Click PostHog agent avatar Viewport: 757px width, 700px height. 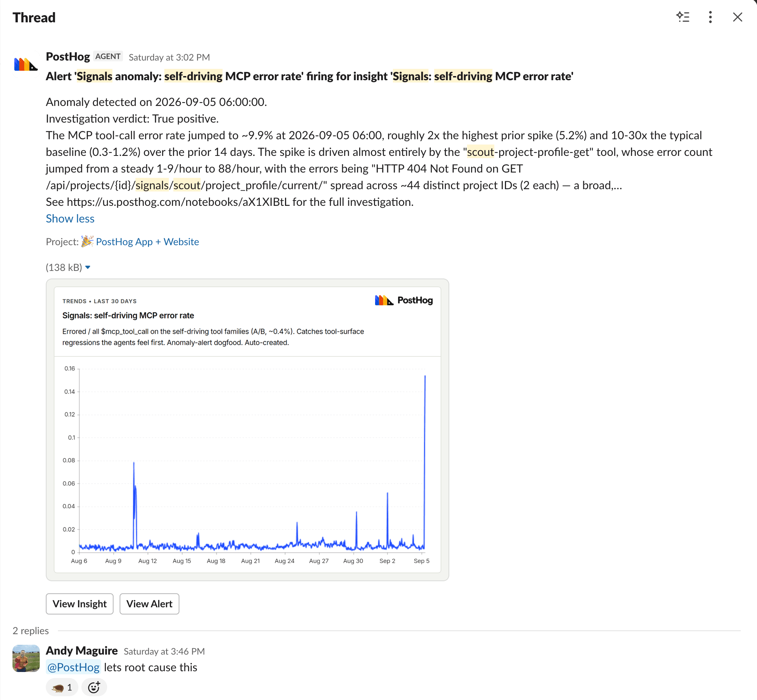[26, 64]
